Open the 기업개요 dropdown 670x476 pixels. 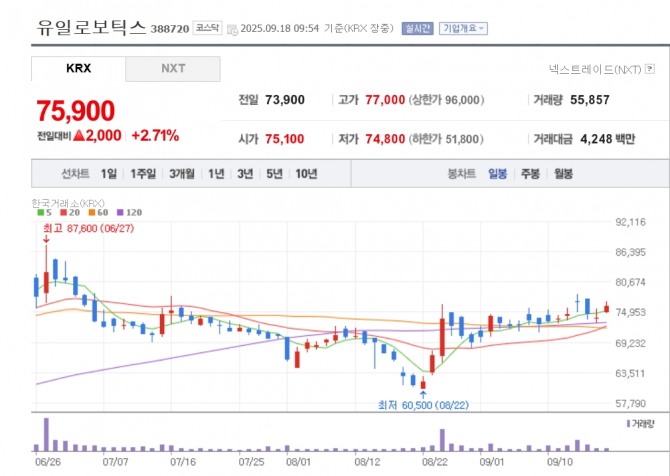[x=464, y=29]
